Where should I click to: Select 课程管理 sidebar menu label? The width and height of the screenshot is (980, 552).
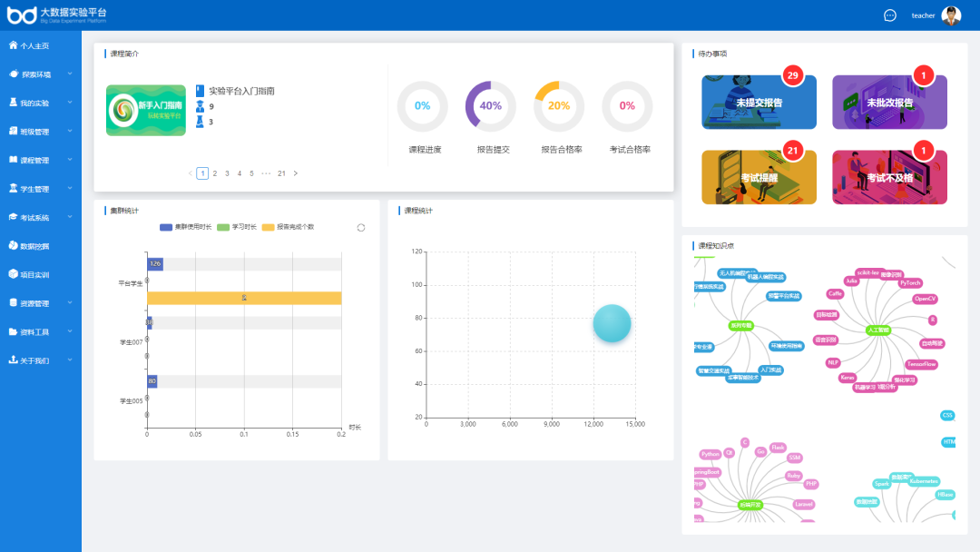[x=34, y=161]
